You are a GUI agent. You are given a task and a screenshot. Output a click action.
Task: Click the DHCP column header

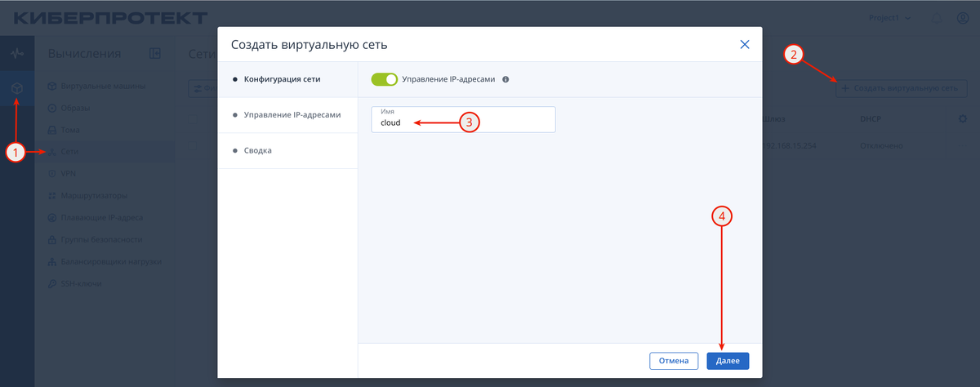pos(871,119)
